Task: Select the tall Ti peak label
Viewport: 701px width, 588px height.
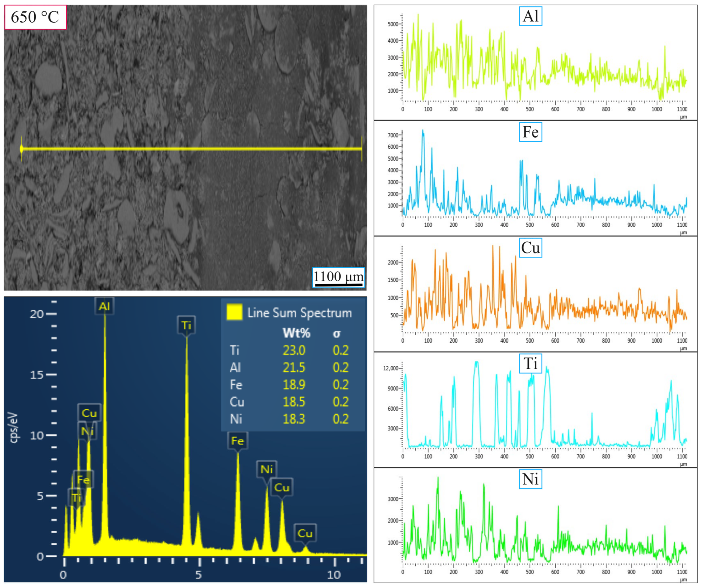Action: [x=186, y=325]
